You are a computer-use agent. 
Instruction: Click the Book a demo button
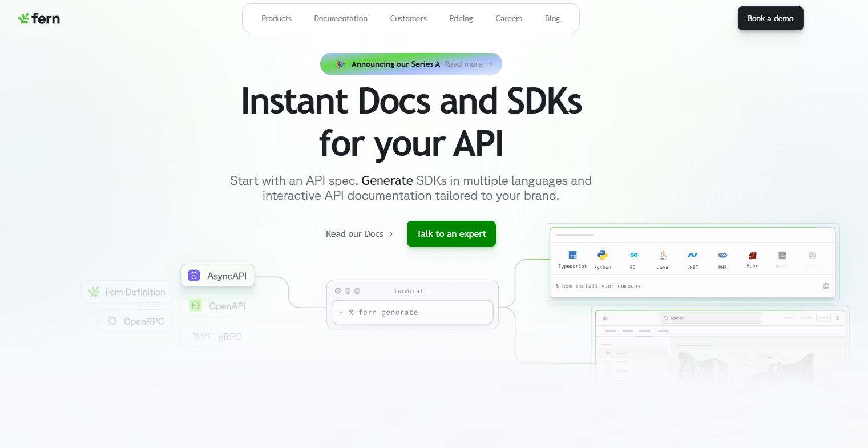point(770,18)
